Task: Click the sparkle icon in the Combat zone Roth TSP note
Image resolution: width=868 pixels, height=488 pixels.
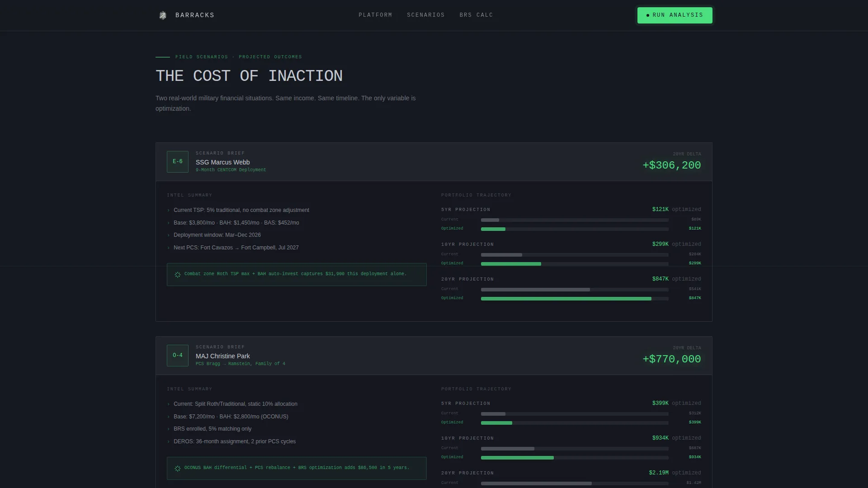Action: point(178,275)
